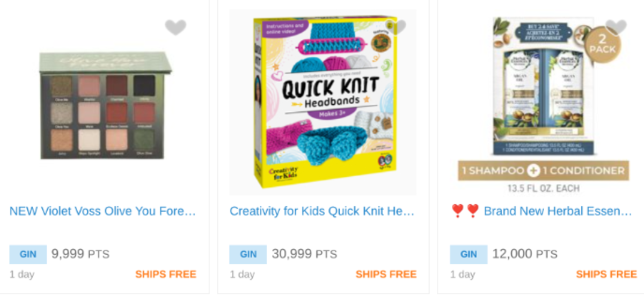Select the 12,000 PTS price
Viewport: 644px width, 295px height.
(x=525, y=254)
